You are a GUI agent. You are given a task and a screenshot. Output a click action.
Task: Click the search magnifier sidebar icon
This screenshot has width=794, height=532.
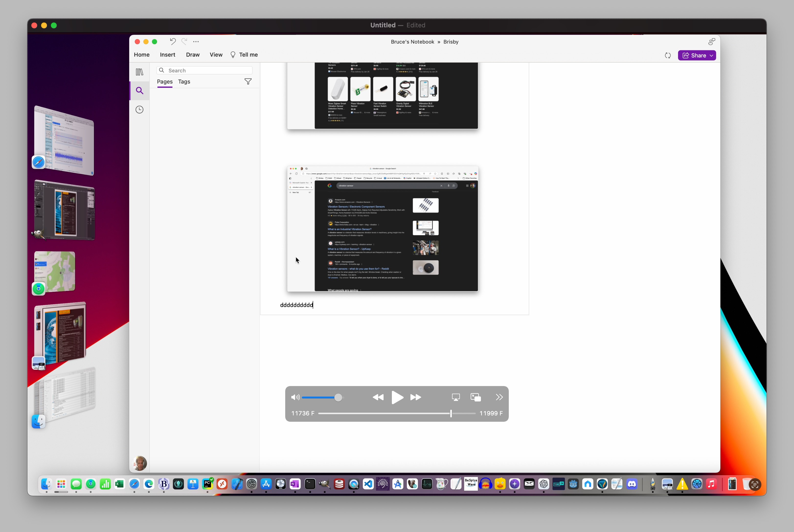(139, 91)
